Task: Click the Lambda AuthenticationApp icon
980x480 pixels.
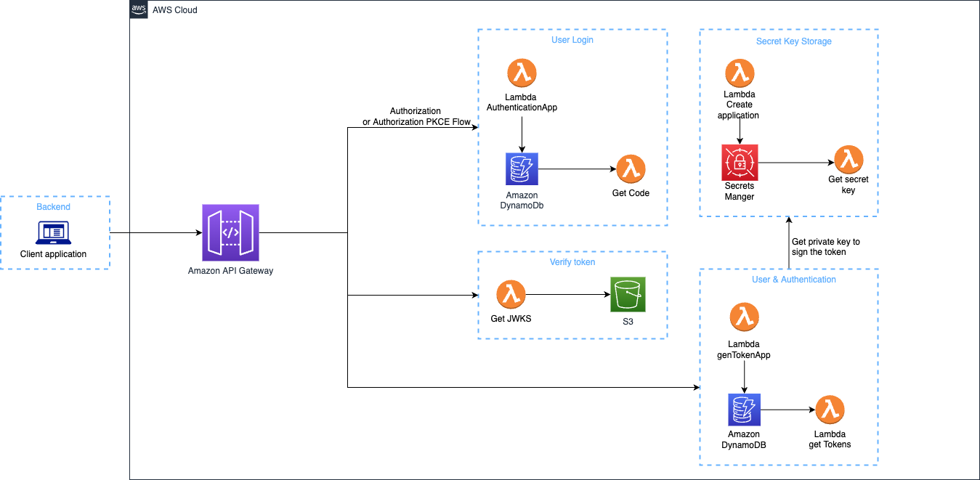Action: pyautogui.click(x=521, y=73)
